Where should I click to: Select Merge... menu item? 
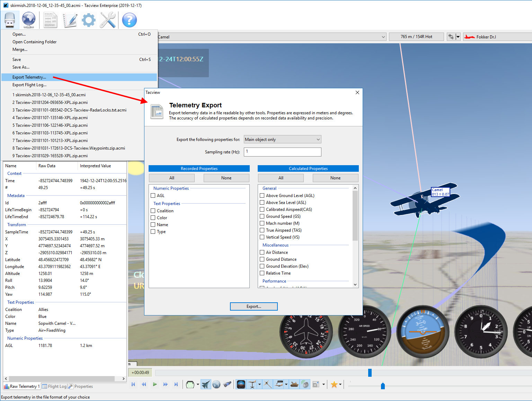[x=79, y=50]
